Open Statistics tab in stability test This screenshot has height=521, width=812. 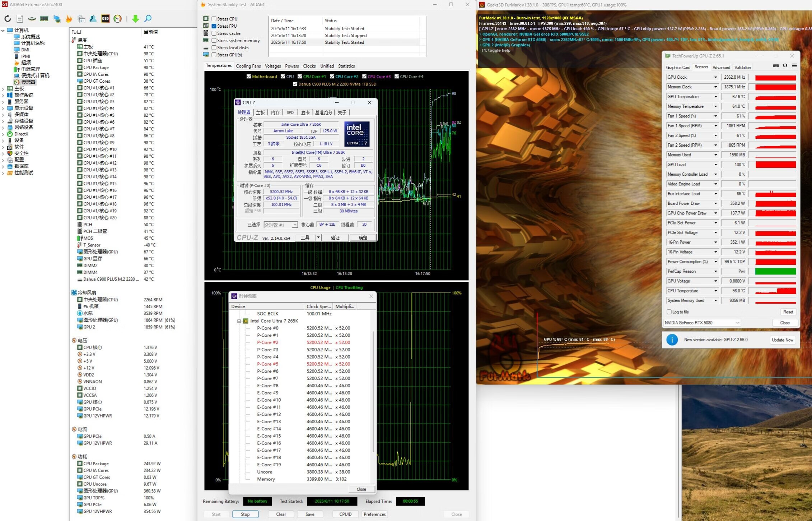pos(346,66)
